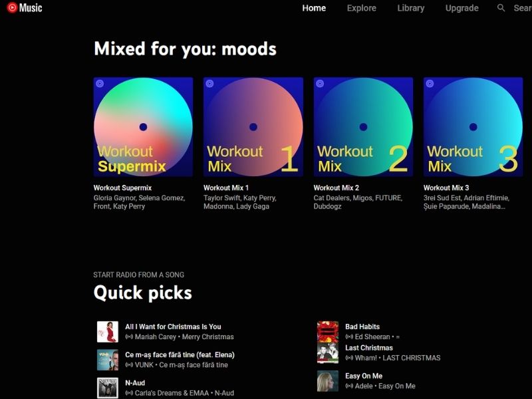
Task: Click the YouTube Music logo
Action: [x=25, y=7]
